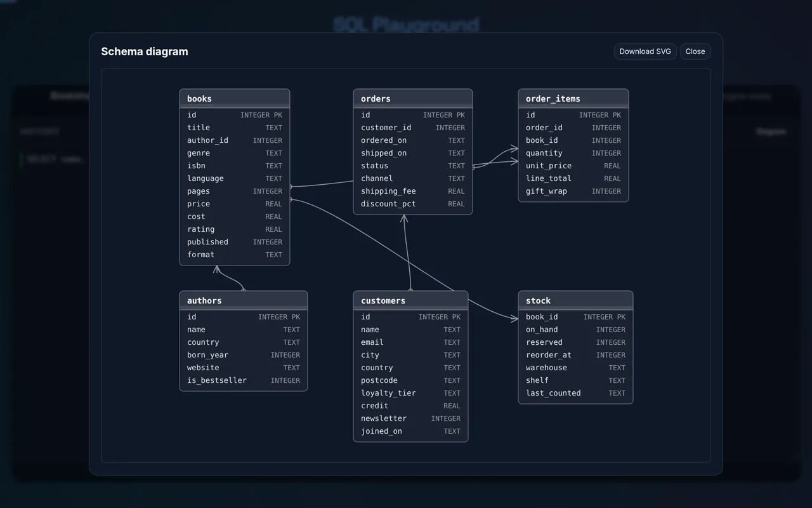Screen dimensions: 812x508
Task: Click the warehouse column row
Action: [x=575, y=368]
